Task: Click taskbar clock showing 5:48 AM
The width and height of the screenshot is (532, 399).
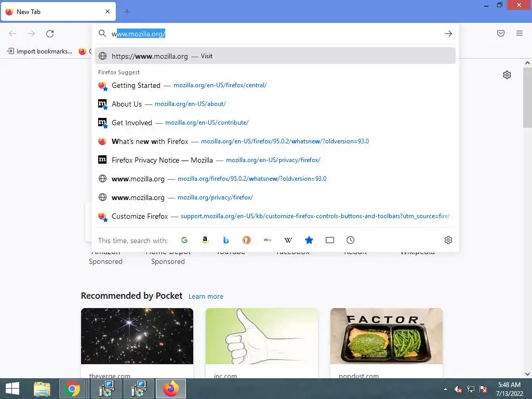Action: tap(509, 389)
